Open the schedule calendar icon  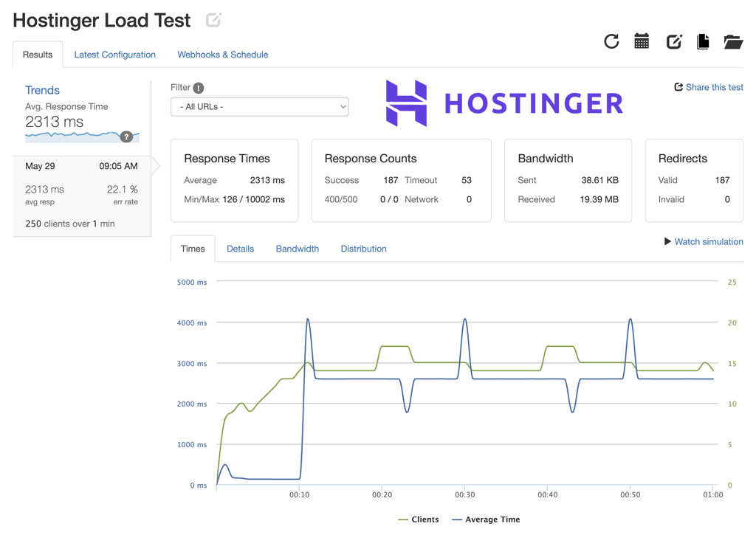tap(642, 41)
